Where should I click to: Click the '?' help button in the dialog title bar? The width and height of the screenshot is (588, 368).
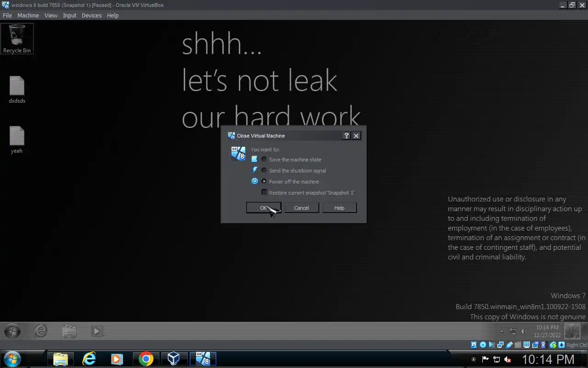pos(346,136)
